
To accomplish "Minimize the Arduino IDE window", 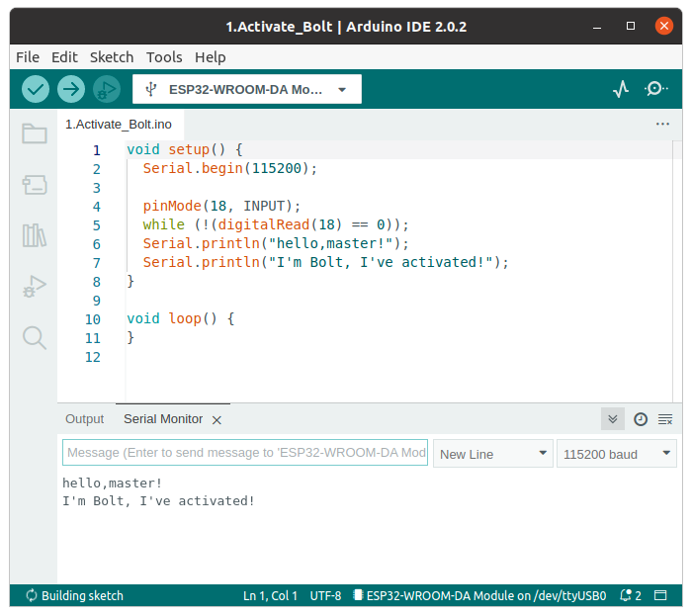I will pos(597,27).
